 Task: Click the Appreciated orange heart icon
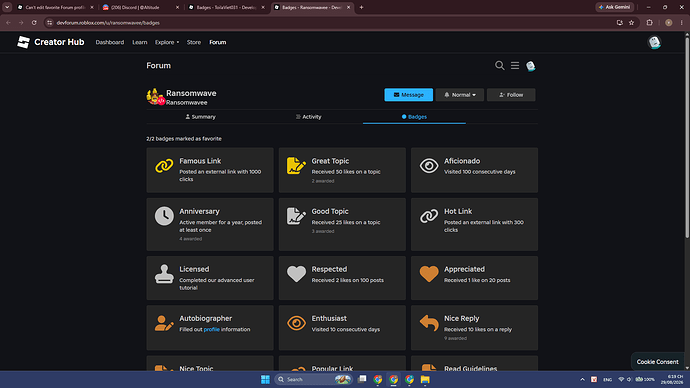[429, 274]
